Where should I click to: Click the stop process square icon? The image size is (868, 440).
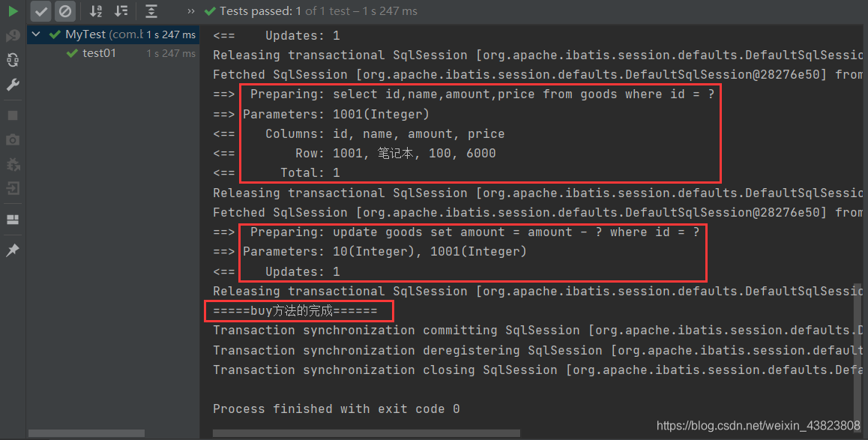pyautogui.click(x=13, y=115)
